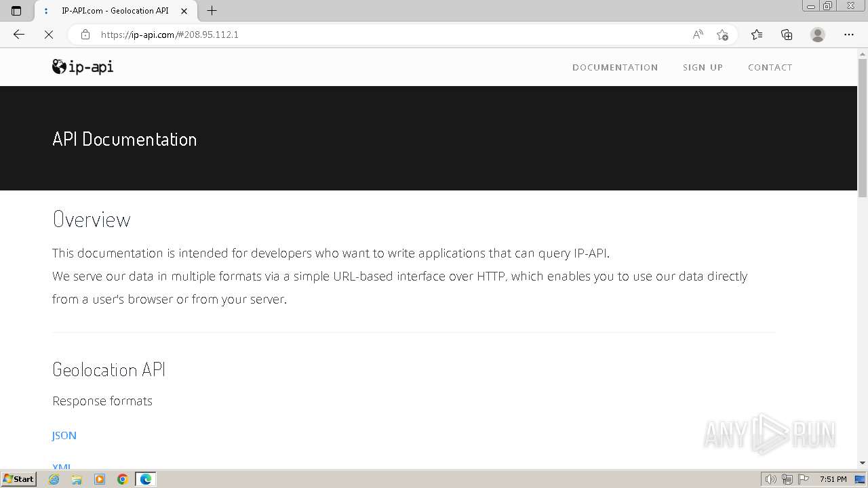Viewport: 868px width, 488px height.
Task: Open the network tray icon
Action: pyautogui.click(x=787, y=479)
